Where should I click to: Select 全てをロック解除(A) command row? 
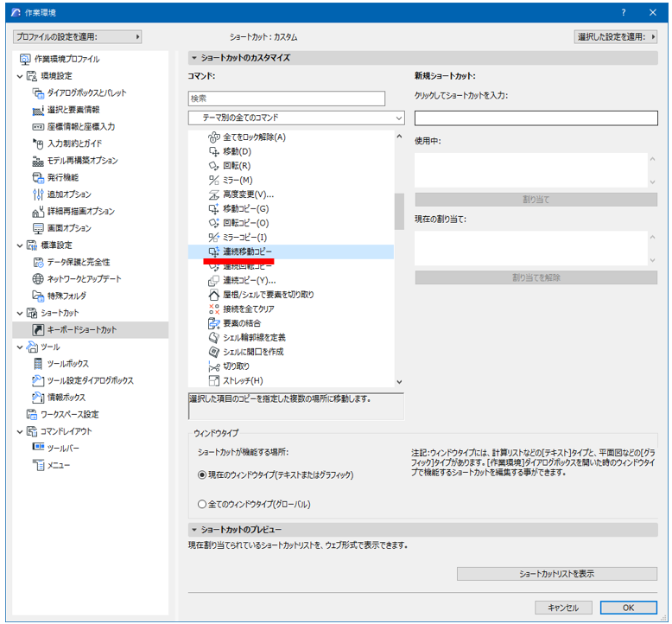(x=291, y=137)
